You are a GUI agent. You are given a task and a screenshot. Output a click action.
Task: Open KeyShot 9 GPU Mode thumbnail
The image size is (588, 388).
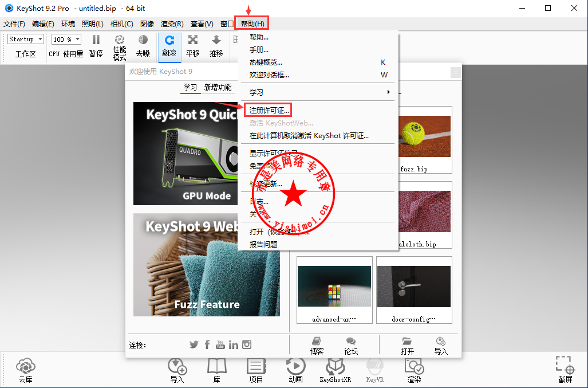click(x=186, y=154)
